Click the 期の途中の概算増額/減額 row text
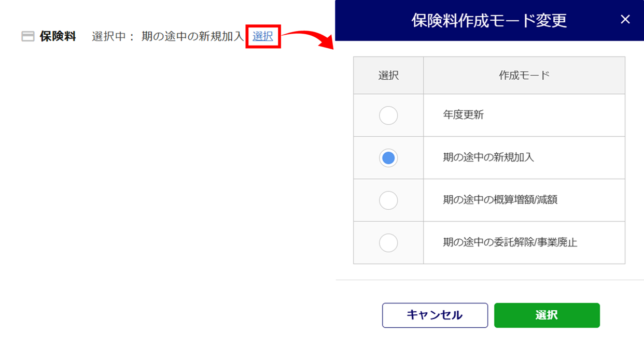The width and height of the screenshot is (644, 348). click(x=500, y=200)
